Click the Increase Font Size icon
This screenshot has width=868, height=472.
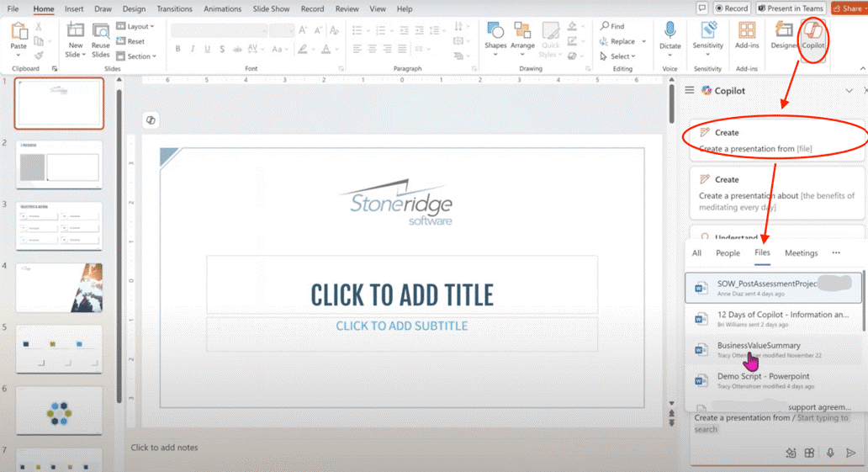coord(303,30)
